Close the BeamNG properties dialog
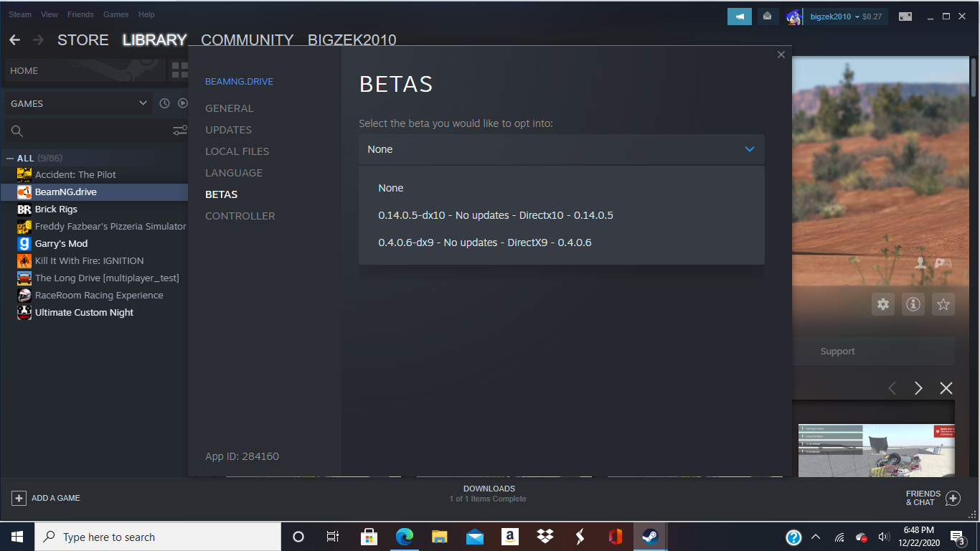 781,55
